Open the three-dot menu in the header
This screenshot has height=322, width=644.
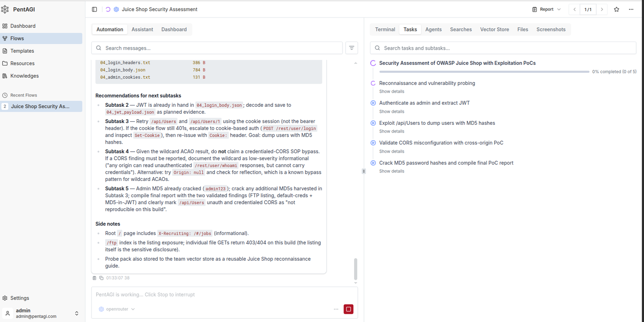click(631, 9)
